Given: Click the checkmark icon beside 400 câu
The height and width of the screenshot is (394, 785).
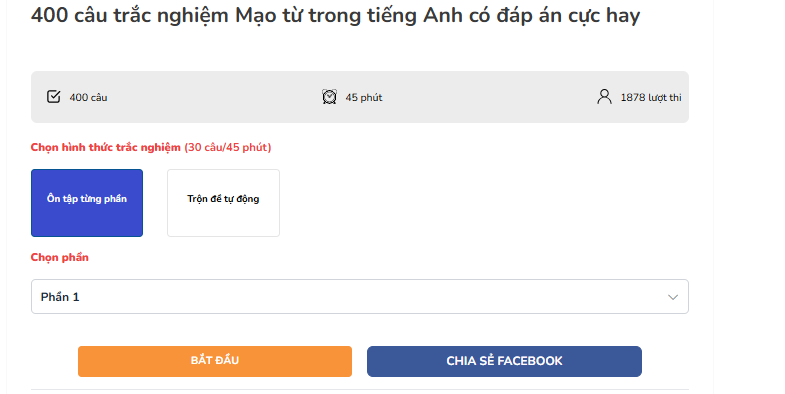Looking at the screenshot, I should 54,97.
